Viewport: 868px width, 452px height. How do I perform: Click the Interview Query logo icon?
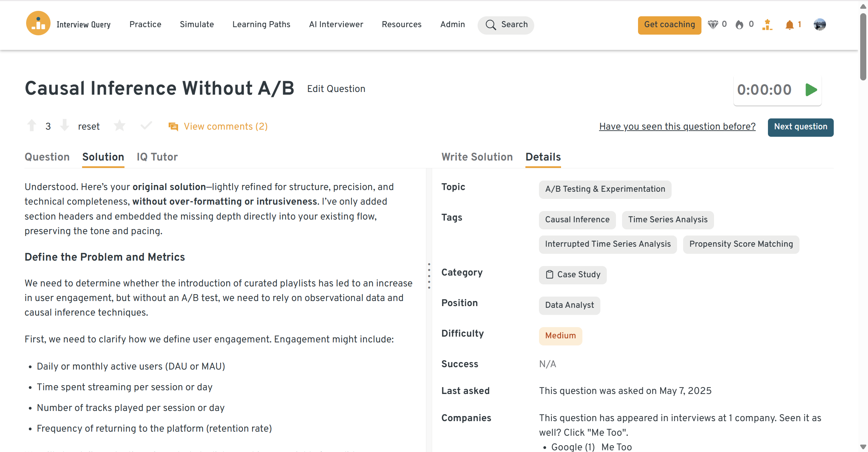[38, 24]
